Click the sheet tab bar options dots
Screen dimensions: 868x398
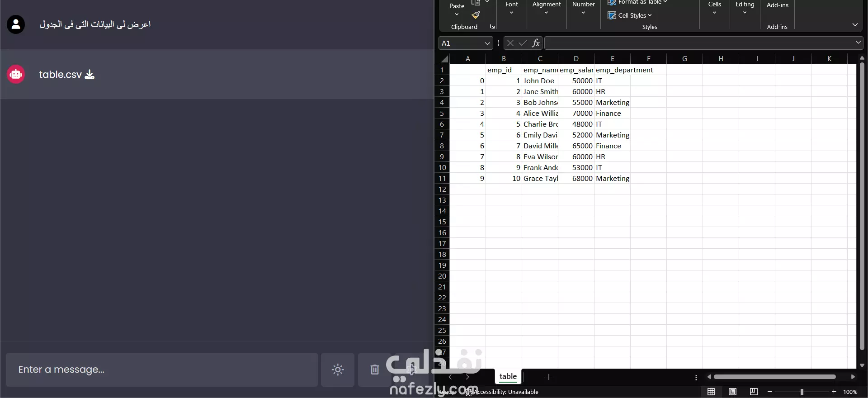(x=696, y=377)
